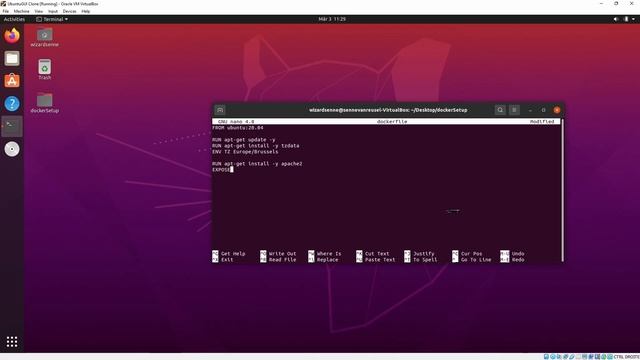Click the Redo shortcut in nano
Screen dimensions: 640x360
512,260
